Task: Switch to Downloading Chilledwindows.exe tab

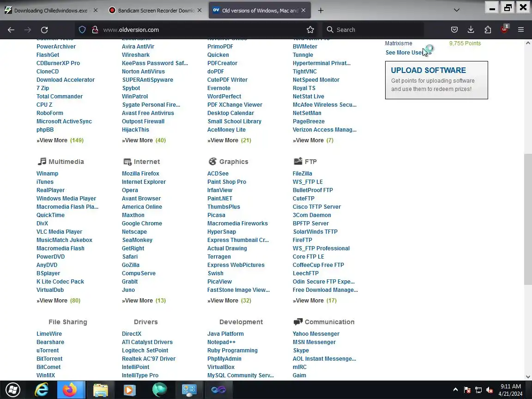Action: click(51, 11)
